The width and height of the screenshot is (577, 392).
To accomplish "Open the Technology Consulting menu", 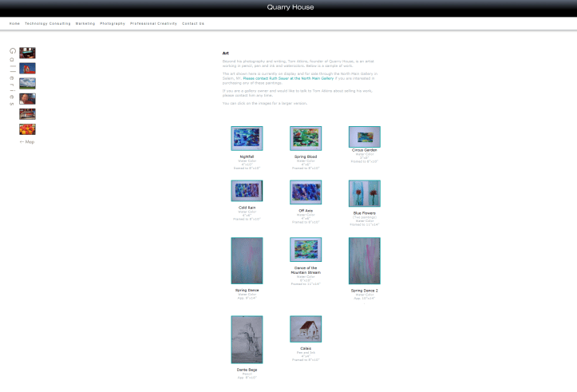I will 48,24.
